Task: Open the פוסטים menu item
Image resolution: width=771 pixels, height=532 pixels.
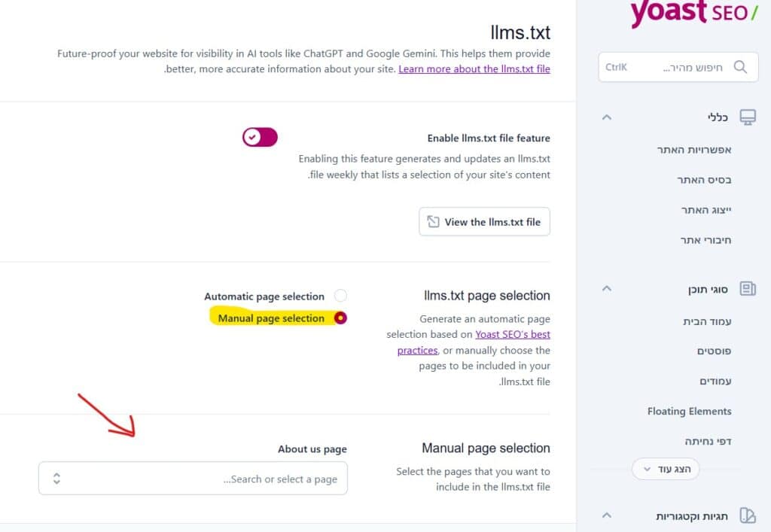Action: point(714,351)
